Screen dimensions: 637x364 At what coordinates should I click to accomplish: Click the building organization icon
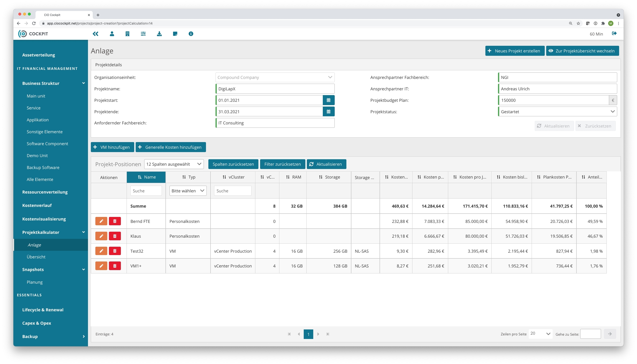[127, 34]
